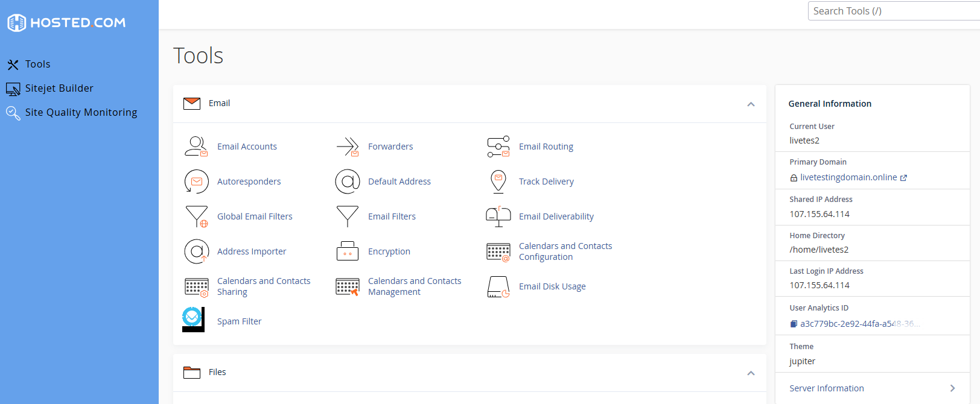Click the Tools page heading

[198, 55]
